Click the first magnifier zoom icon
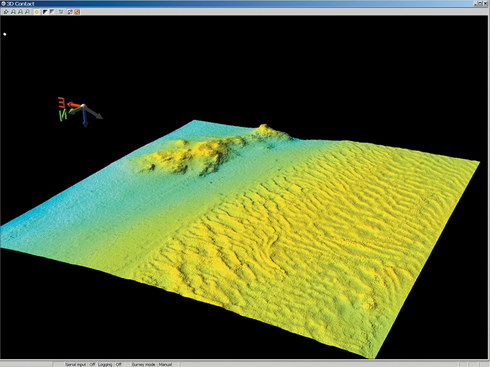This screenshot has height=367, width=490. (13, 12)
